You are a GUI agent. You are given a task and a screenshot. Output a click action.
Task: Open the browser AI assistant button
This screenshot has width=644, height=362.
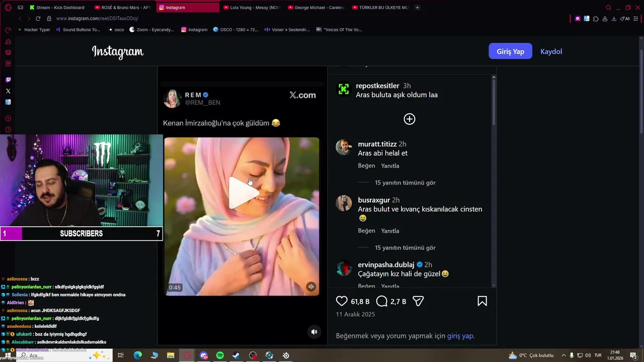tap(624, 19)
